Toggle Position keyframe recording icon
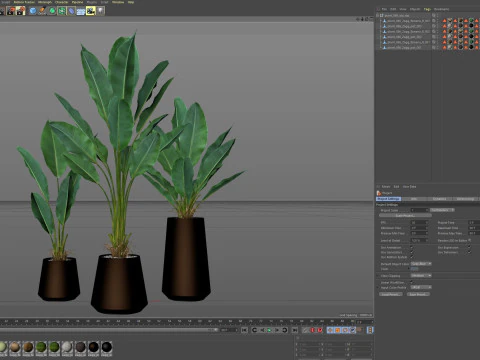The width and height of the screenshot is (480, 360). [x=330, y=330]
